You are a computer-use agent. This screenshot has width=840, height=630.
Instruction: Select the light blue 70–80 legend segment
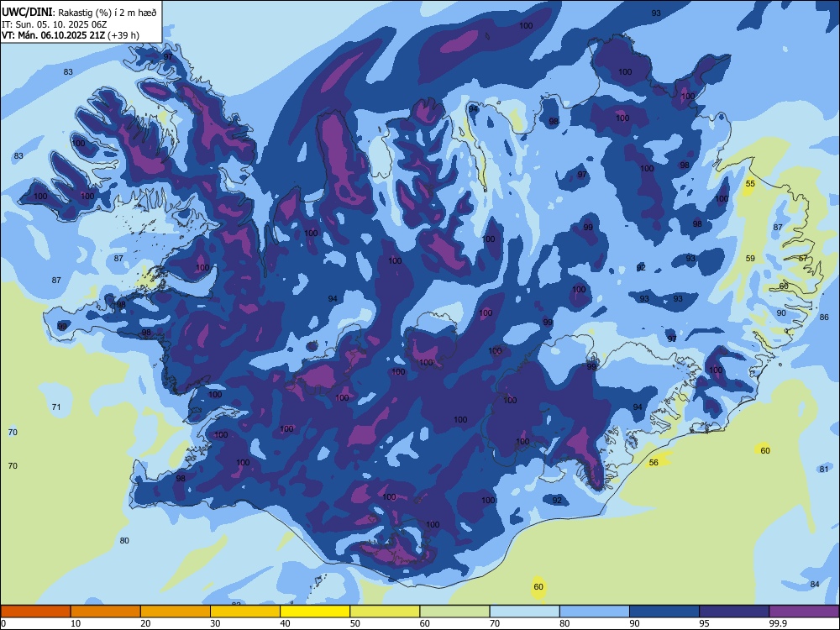[524, 612]
